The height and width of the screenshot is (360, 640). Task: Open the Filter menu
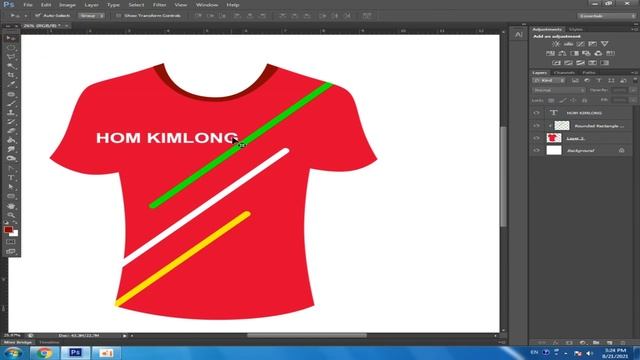coord(160,5)
